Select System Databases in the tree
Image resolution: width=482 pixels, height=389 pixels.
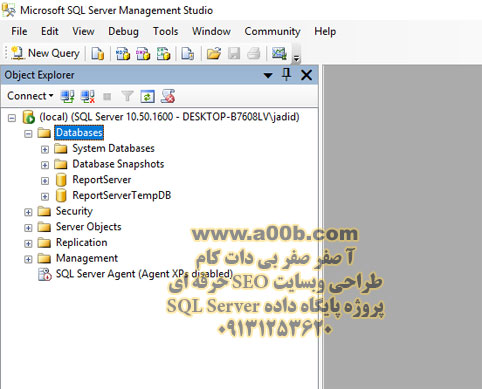click(114, 148)
